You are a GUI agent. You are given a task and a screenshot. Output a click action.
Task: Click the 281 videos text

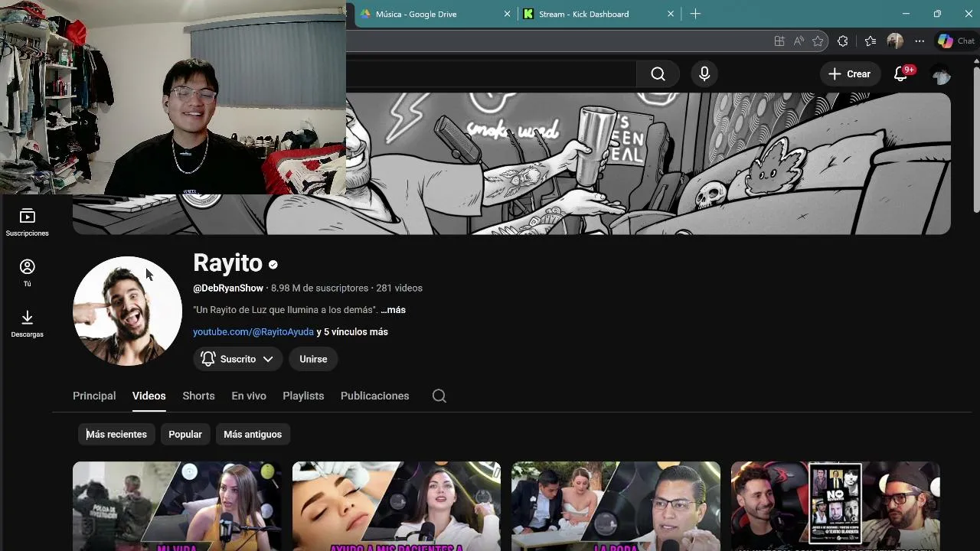[x=399, y=289]
